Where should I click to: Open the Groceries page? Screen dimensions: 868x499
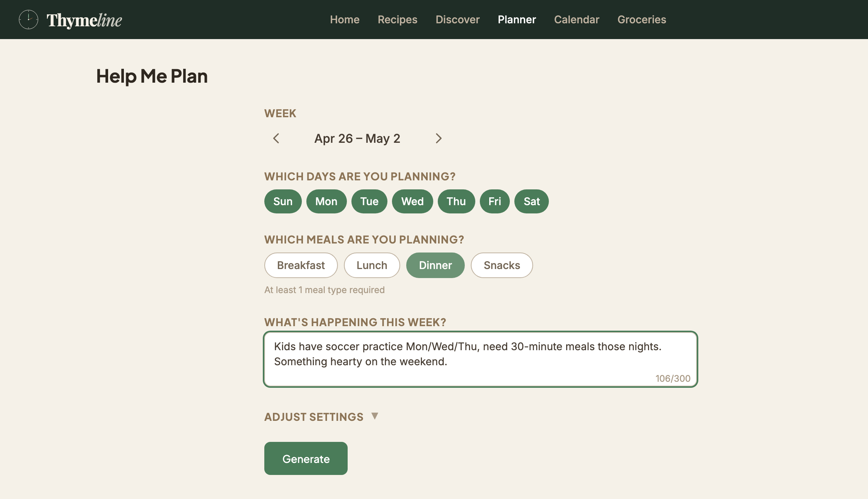[x=642, y=19]
